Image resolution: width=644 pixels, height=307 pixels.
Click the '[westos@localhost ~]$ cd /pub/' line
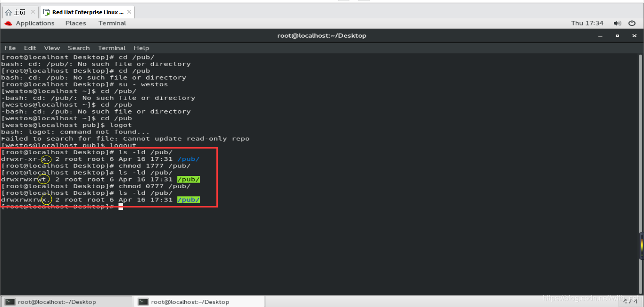pyautogui.click(x=69, y=91)
